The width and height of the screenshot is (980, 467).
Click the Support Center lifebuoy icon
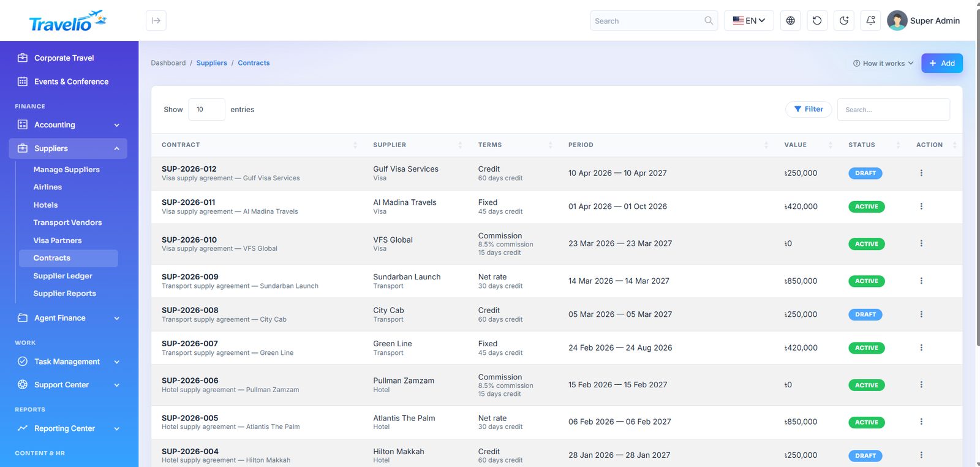pyautogui.click(x=23, y=385)
